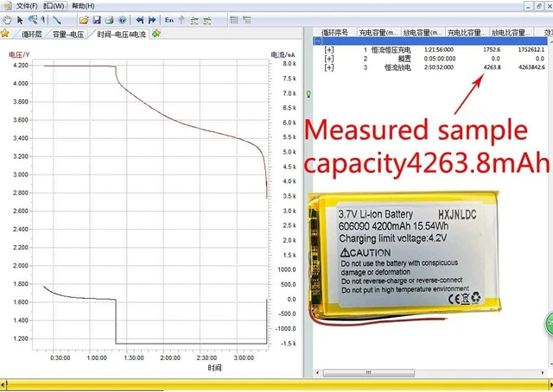Click the application icon in the menu bar
This screenshot has height=392, width=553.
[8, 6]
